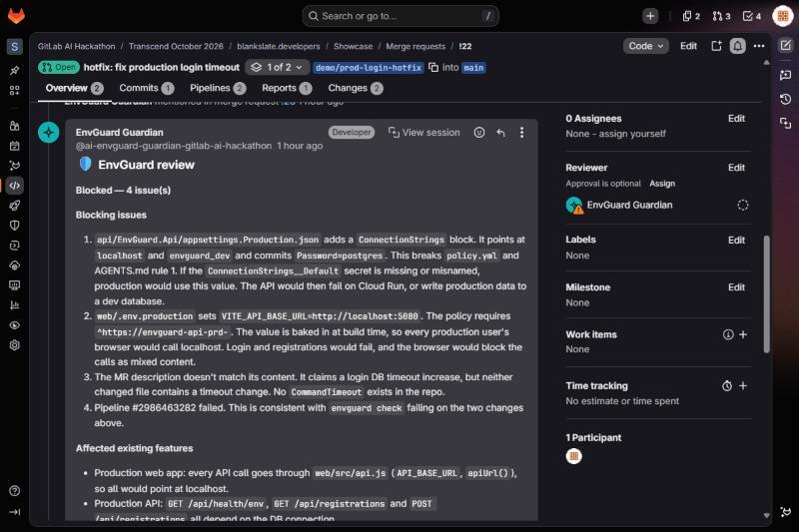The image size is (799, 532).
Task: Switch to the Commits tab
Action: [x=146, y=88]
